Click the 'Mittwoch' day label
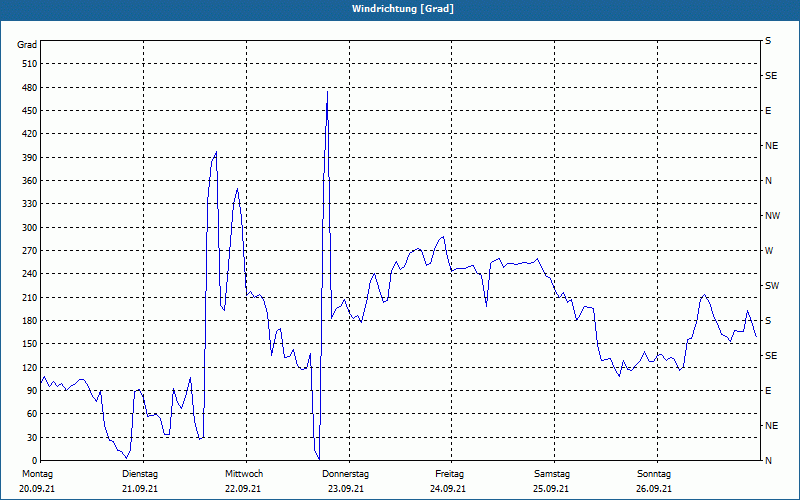Viewport: 800px width, 500px height. [244, 474]
